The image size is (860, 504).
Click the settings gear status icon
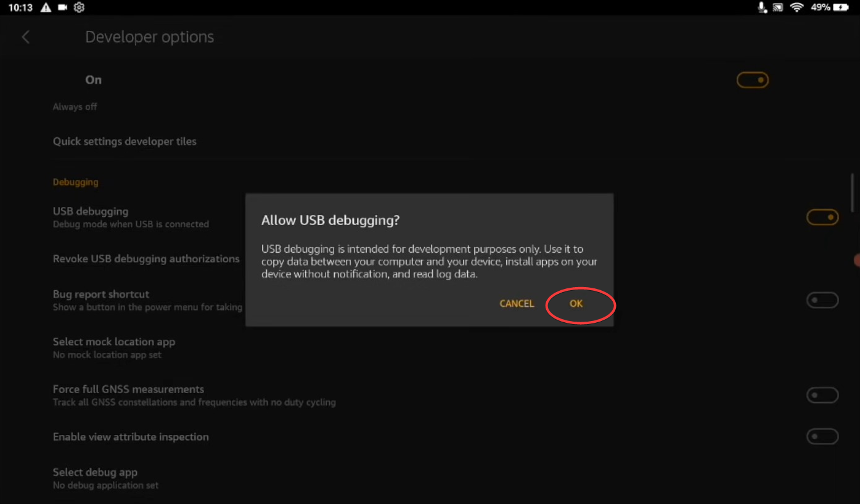[79, 7]
